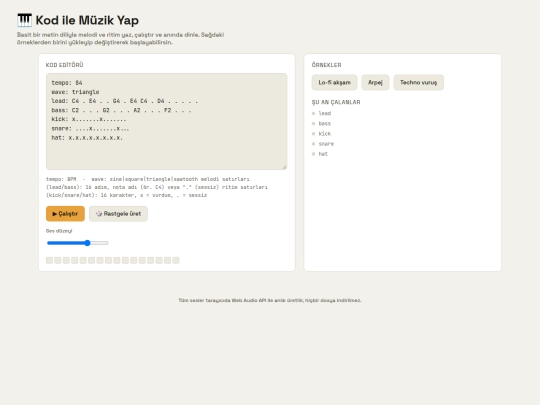
Task: Click the status dot next to hat
Action: [313, 154]
